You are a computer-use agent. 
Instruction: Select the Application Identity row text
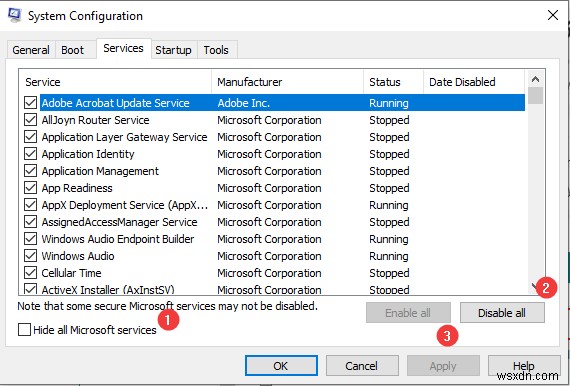click(x=88, y=154)
